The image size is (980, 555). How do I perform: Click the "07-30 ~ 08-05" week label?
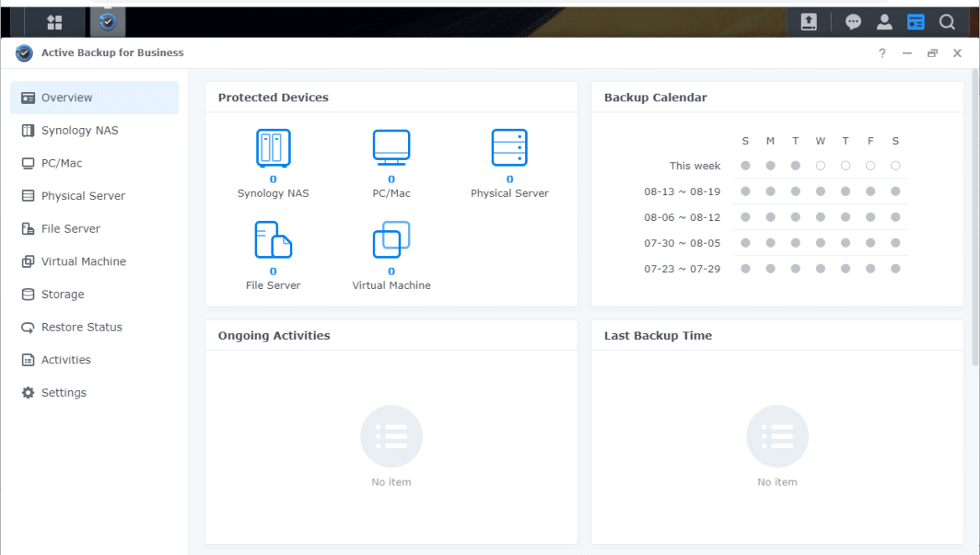click(x=683, y=243)
